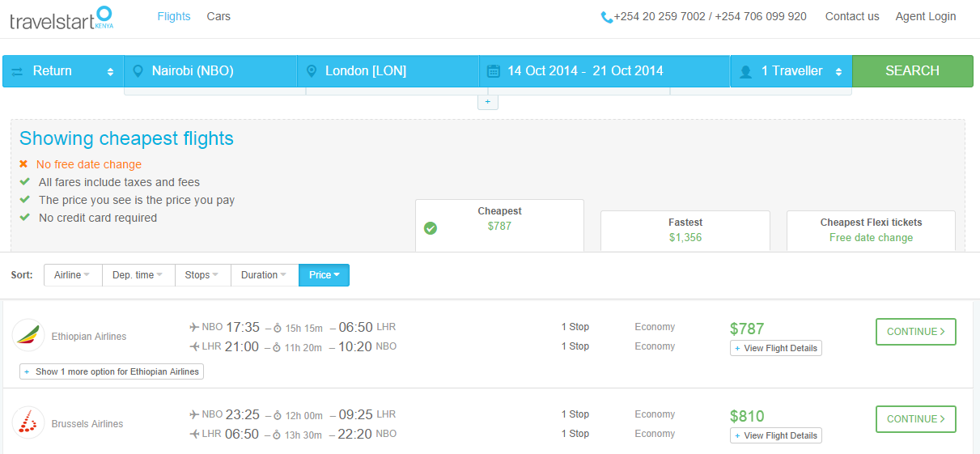The height and width of the screenshot is (454, 980).
Task: Click the checkmark beside All fares include taxes
Action: 24,182
